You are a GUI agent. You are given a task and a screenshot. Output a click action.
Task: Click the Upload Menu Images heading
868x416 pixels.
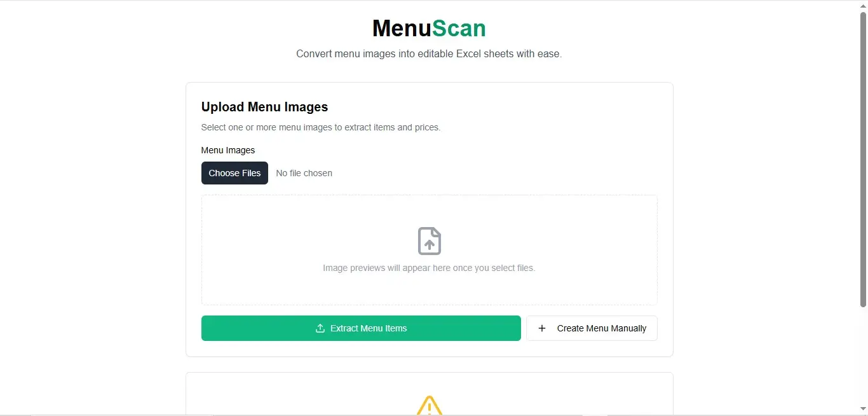(x=264, y=107)
